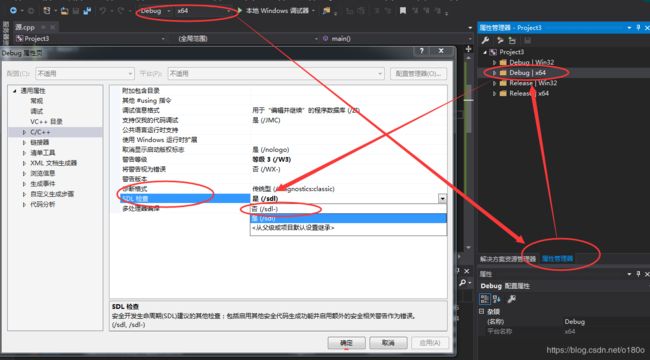Collapse the Project3 root in Property Manager

pyautogui.click(x=484, y=52)
